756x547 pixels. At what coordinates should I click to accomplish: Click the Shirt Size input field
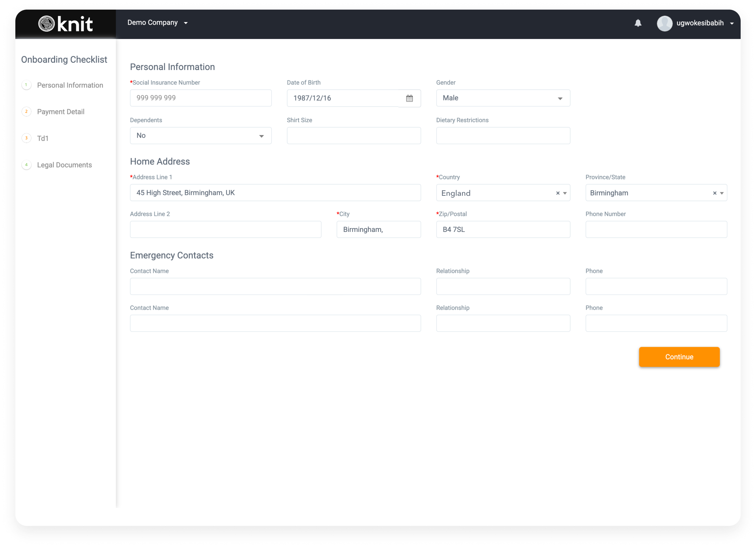pyautogui.click(x=354, y=135)
